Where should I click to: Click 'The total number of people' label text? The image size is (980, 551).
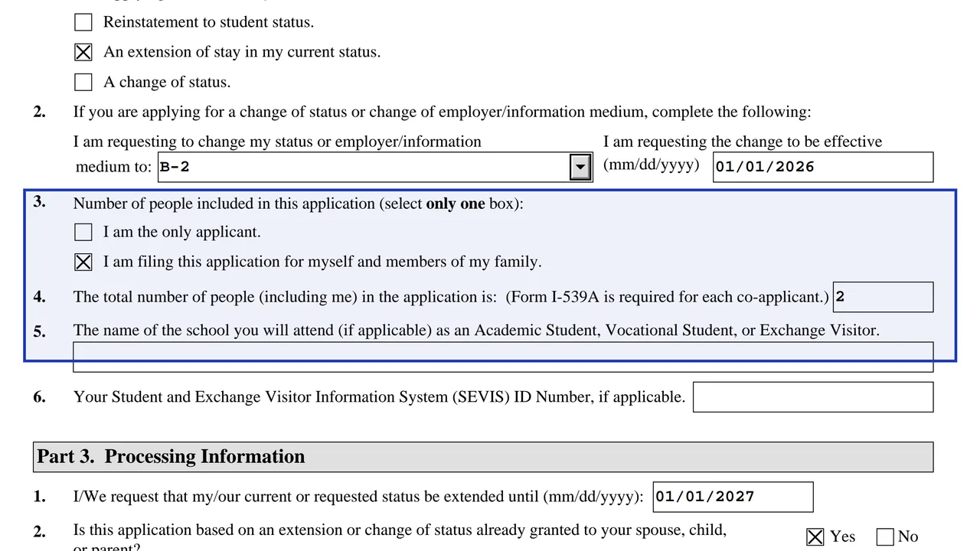(451, 297)
